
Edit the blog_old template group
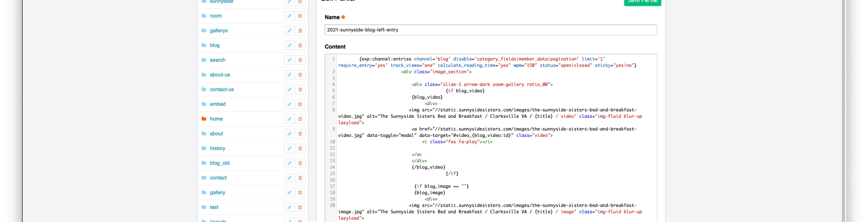tap(289, 163)
